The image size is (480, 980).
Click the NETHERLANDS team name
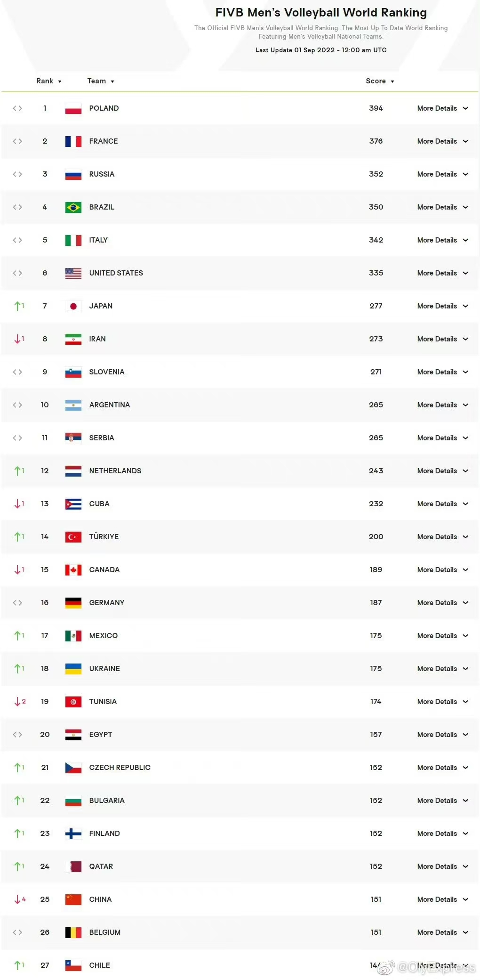pyautogui.click(x=115, y=471)
